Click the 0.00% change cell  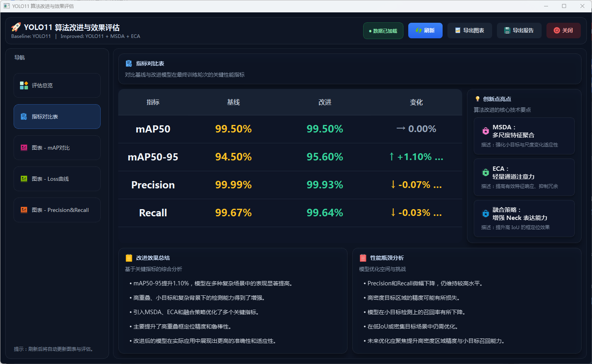click(x=416, y=129)
